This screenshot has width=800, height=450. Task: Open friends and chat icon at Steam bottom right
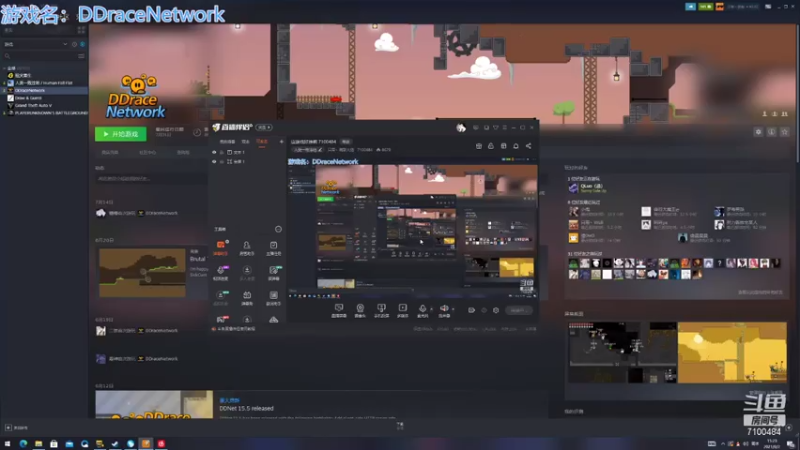789,428
